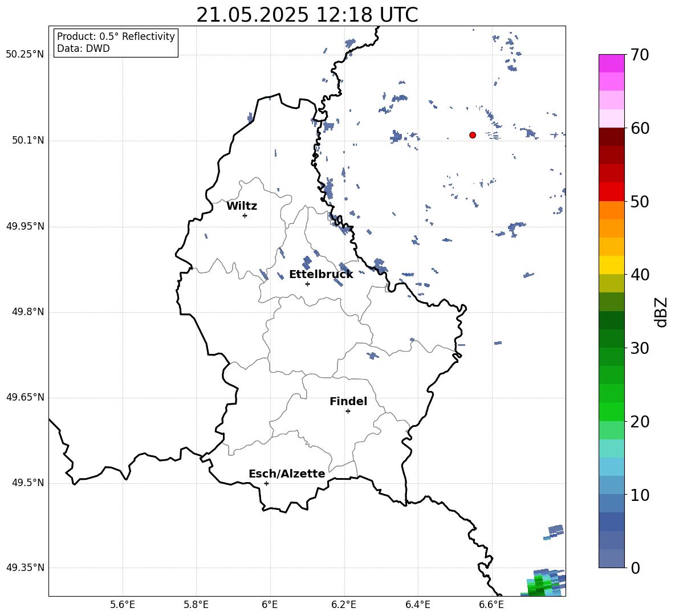This screenshot has height=616, width=675.
Task: Click the Esch/Alzette label
Action: pos(287,474)
